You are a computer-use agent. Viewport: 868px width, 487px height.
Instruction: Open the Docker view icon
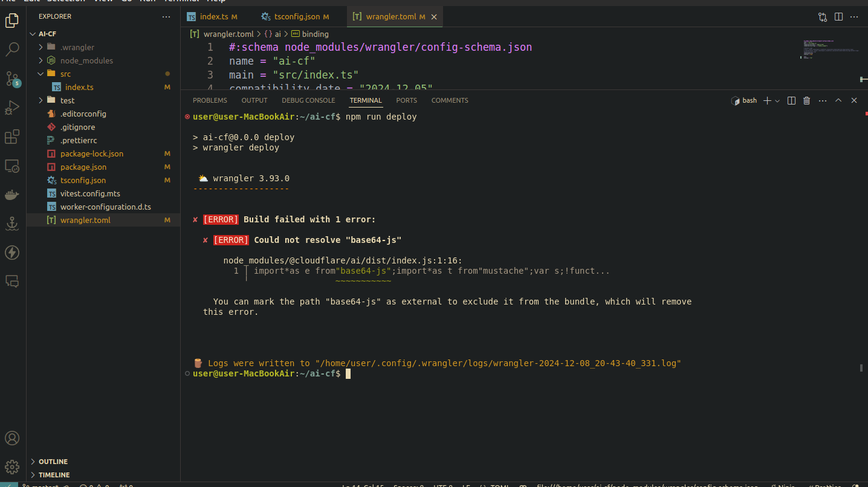12,195
